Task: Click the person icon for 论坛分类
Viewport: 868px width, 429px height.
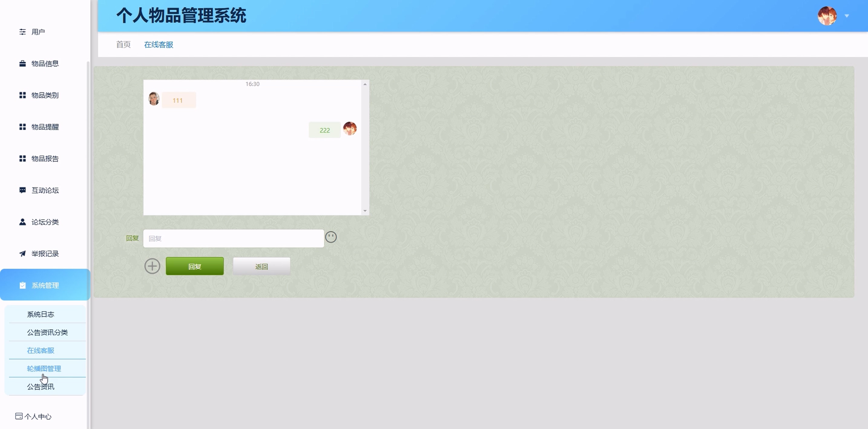Action: 22,222
